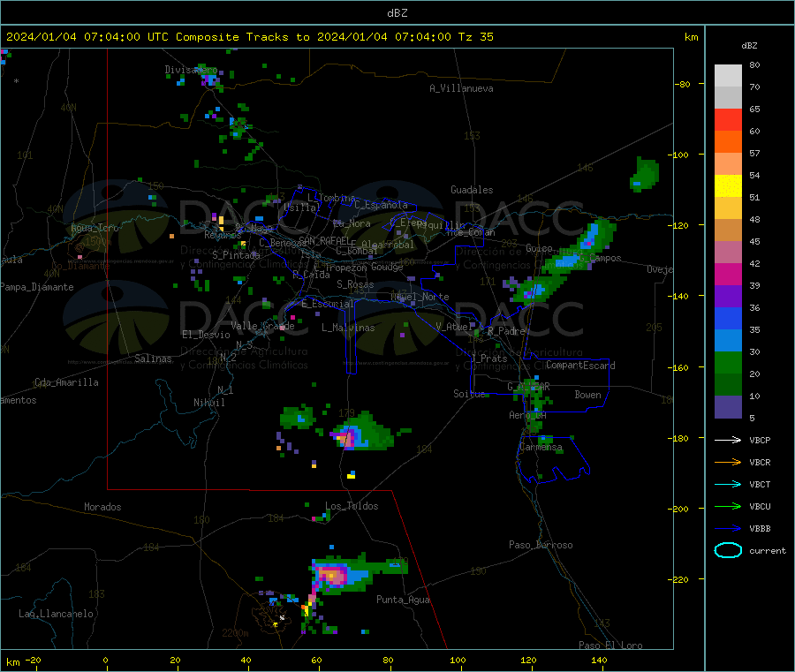
Task: Click the 60 km x-axis tick label
Action: pos(316,660)
